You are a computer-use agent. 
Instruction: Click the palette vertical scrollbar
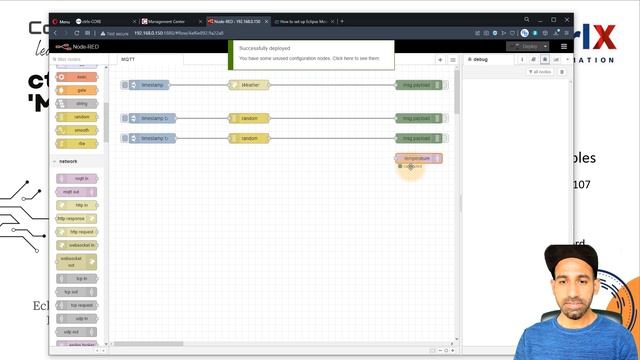106,122
